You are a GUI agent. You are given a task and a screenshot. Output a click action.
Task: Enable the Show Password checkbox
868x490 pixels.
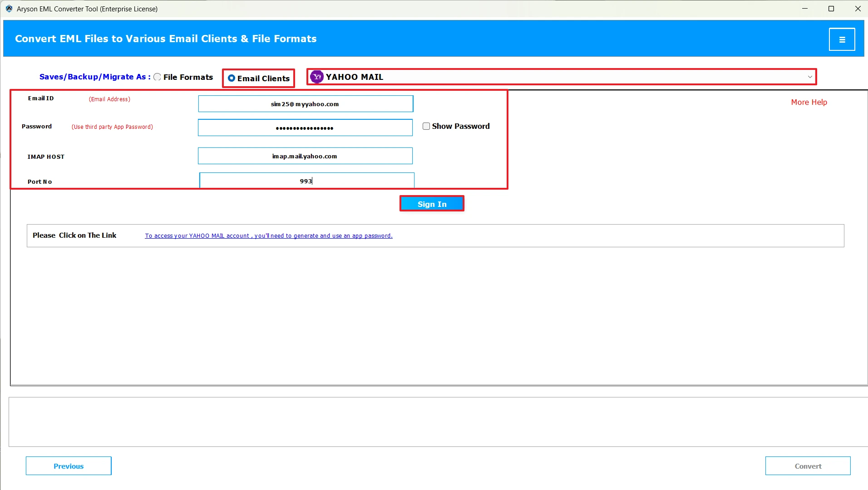tap(426, 126)
